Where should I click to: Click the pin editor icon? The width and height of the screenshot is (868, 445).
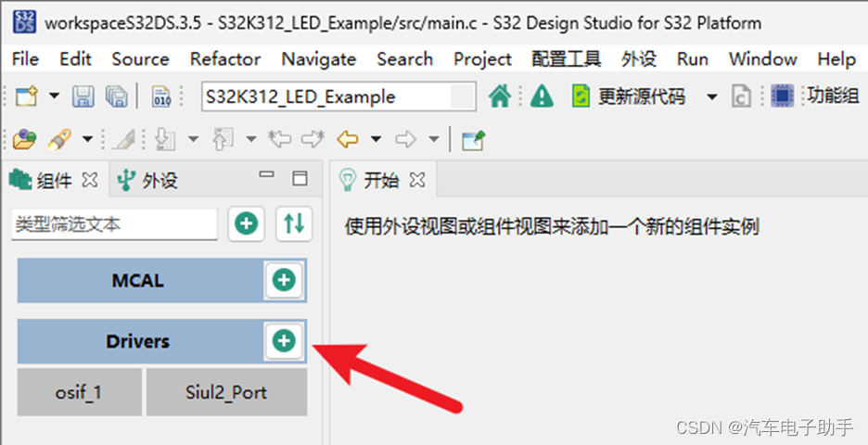[473, 140]
